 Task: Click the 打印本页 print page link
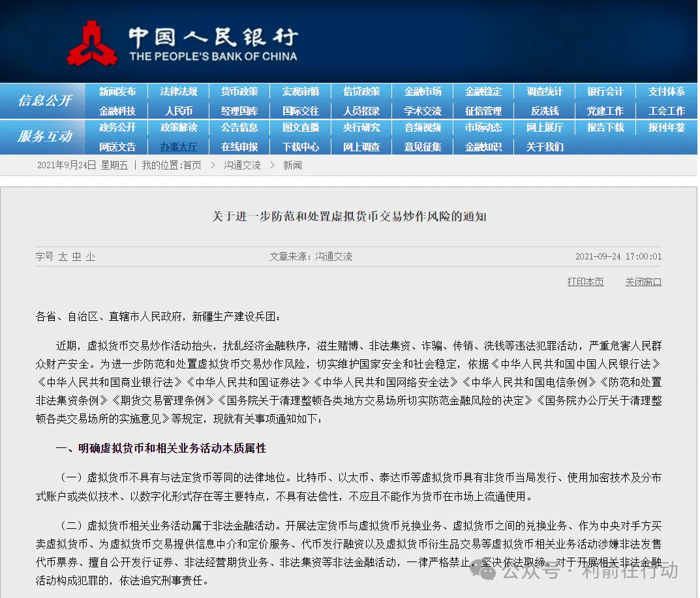(585, 282)
